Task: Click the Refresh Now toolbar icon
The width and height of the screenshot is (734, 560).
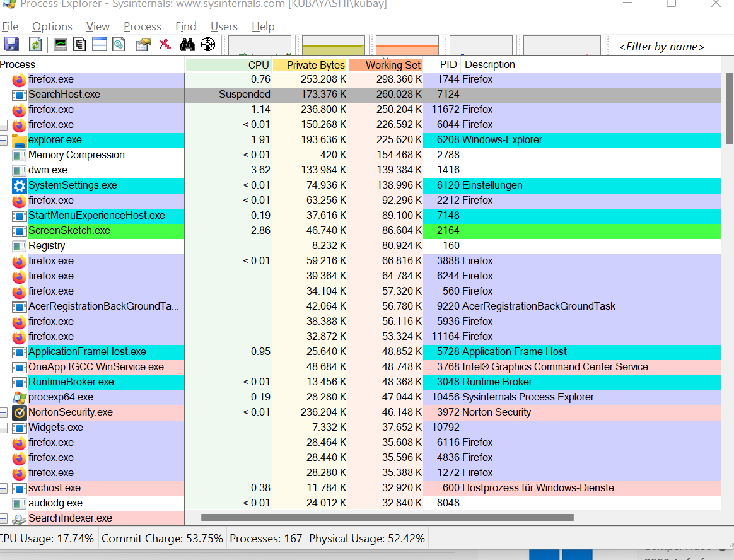Action: coord(35,45)
